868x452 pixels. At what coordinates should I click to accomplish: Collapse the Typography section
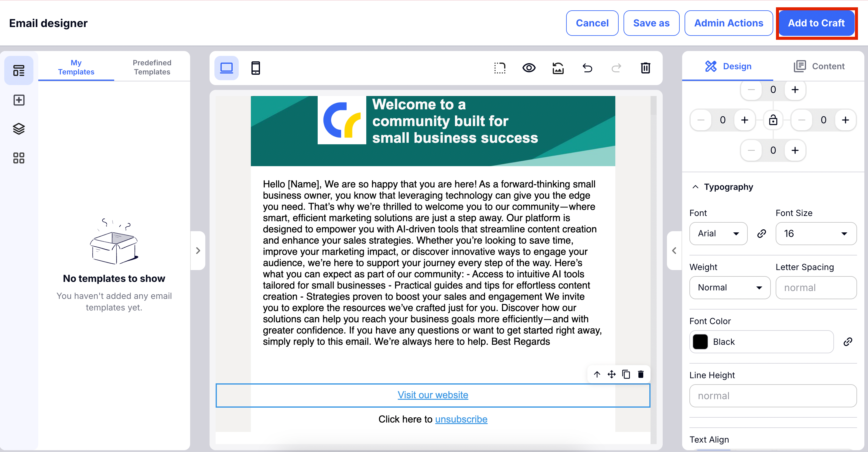tap(695, 187)
